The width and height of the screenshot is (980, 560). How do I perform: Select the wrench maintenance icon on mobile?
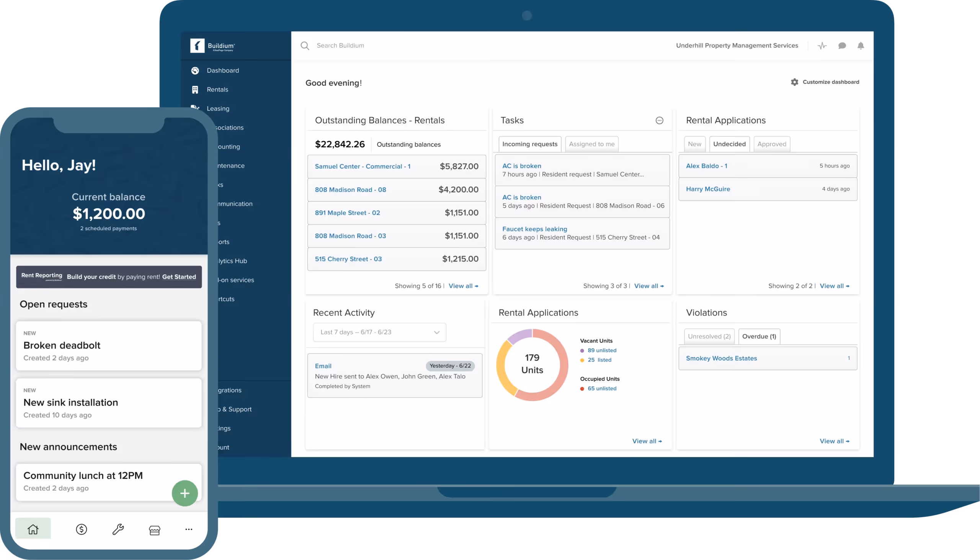tap(118, 530)
